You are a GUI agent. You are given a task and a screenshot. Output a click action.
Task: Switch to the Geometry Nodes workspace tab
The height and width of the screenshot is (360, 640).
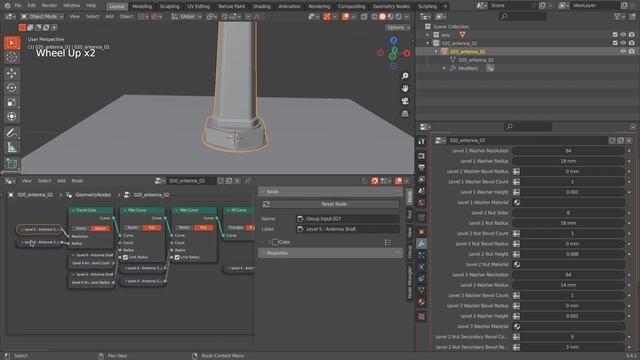coord(391,7)
